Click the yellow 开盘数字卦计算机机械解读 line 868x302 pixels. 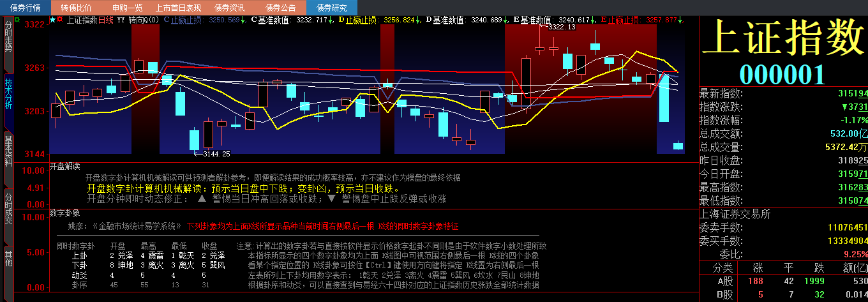[x=243, y=188]
